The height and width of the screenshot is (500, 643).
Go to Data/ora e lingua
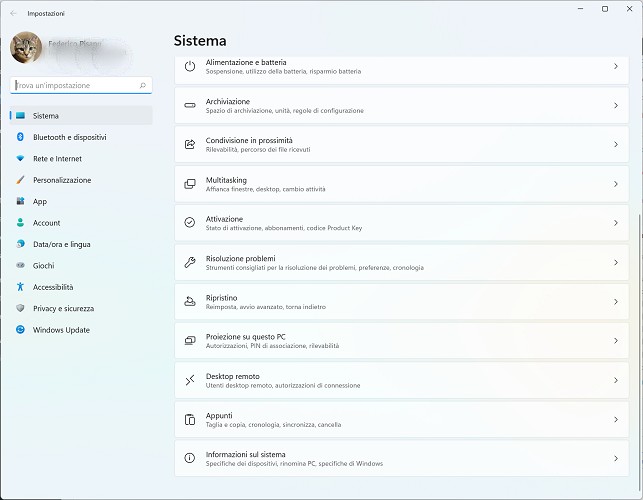coord(61,244)
